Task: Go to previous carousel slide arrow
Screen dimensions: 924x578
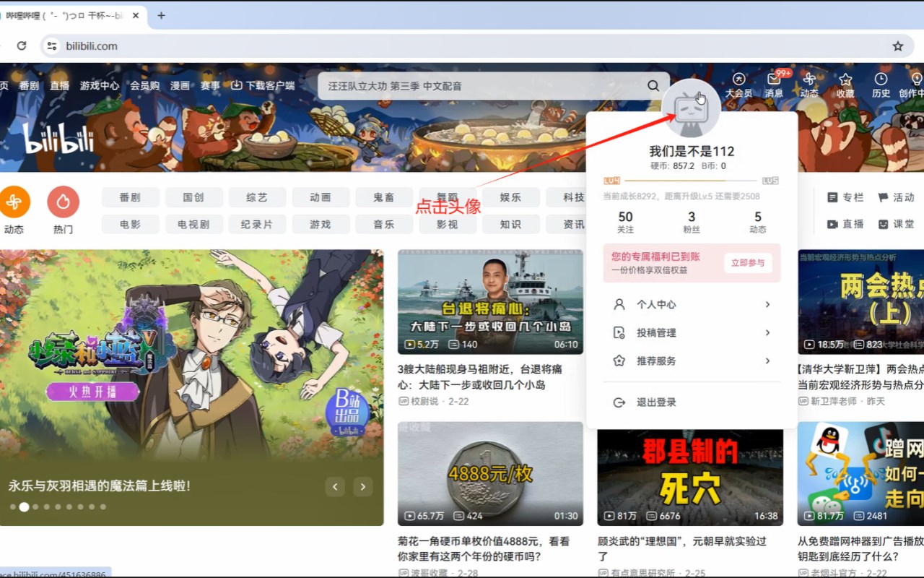Action: 335,486
